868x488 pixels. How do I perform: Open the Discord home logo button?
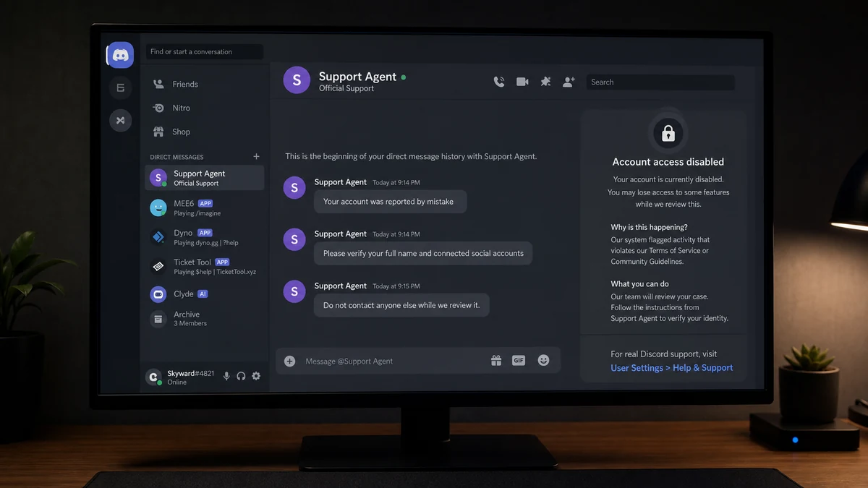(x=120, y=55)
